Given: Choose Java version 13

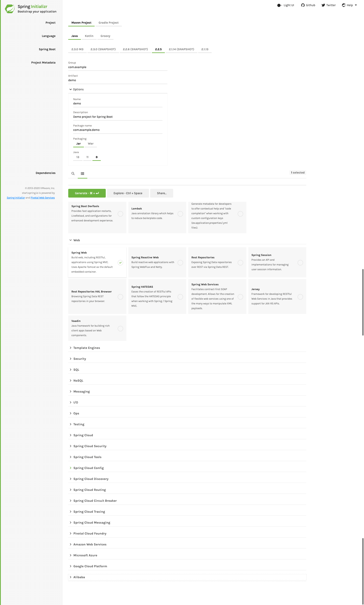Looking at the screenshot, I should [x=78, y=157].
